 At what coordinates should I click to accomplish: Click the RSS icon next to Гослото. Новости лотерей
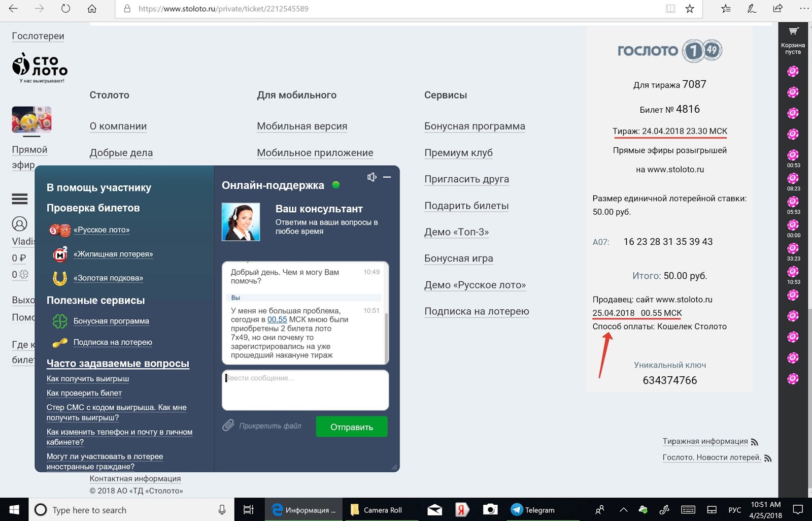click(x=768, y=459)
